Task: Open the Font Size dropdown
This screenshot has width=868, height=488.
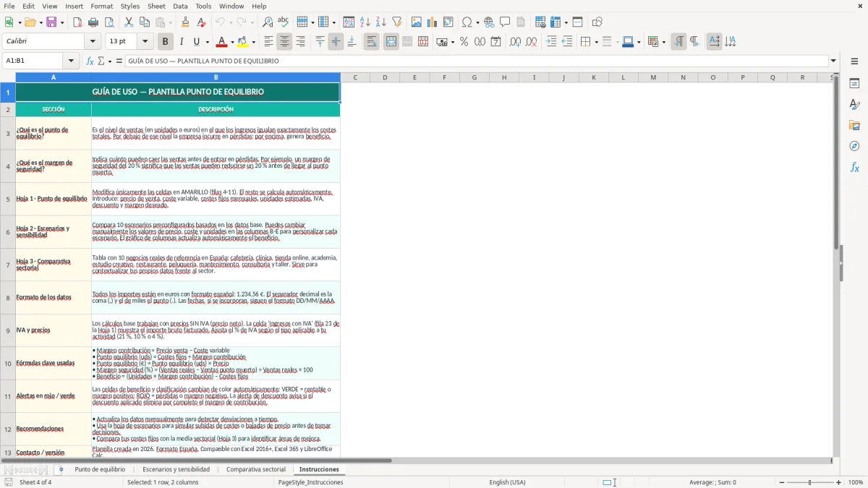Action: [145, 42]
